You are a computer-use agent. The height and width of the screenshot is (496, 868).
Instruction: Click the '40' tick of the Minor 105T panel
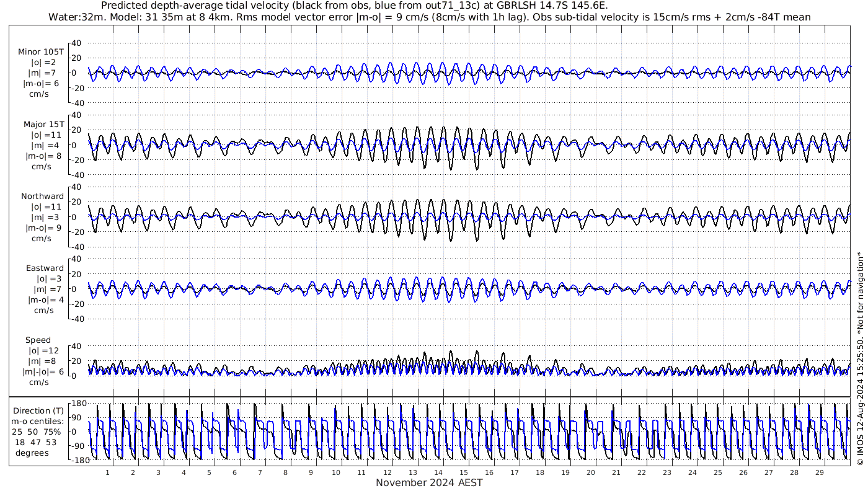pos(77,43)
